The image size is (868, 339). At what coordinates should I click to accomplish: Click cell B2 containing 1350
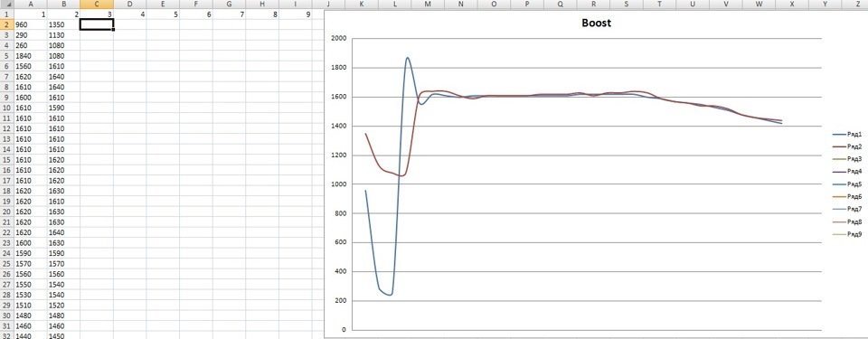point(63,24)
